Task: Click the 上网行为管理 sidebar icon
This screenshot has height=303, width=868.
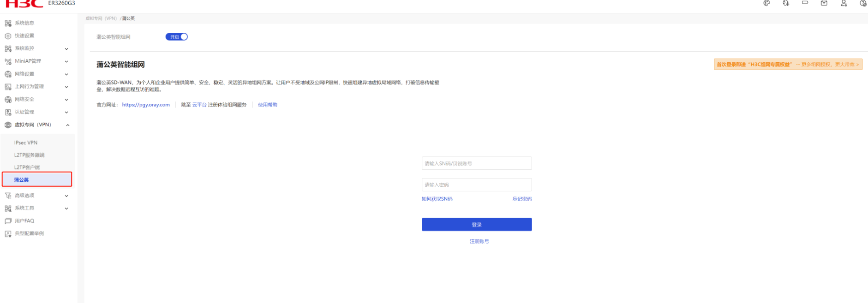Action: [x=8, y=87]
